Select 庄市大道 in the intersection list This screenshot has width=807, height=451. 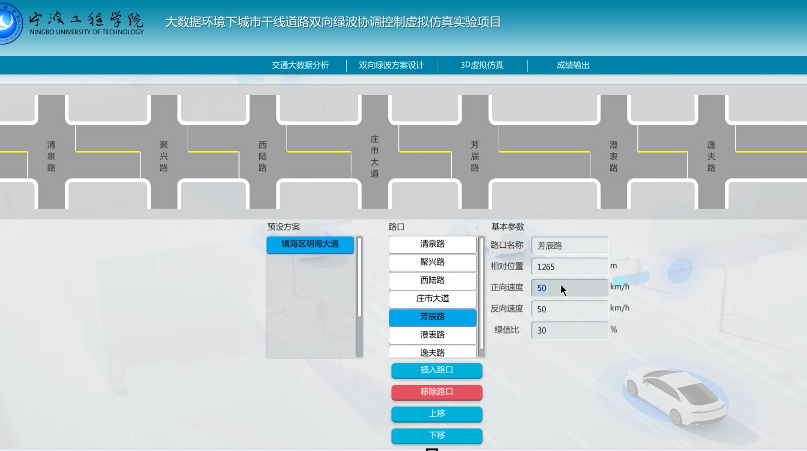coord(432,298)
